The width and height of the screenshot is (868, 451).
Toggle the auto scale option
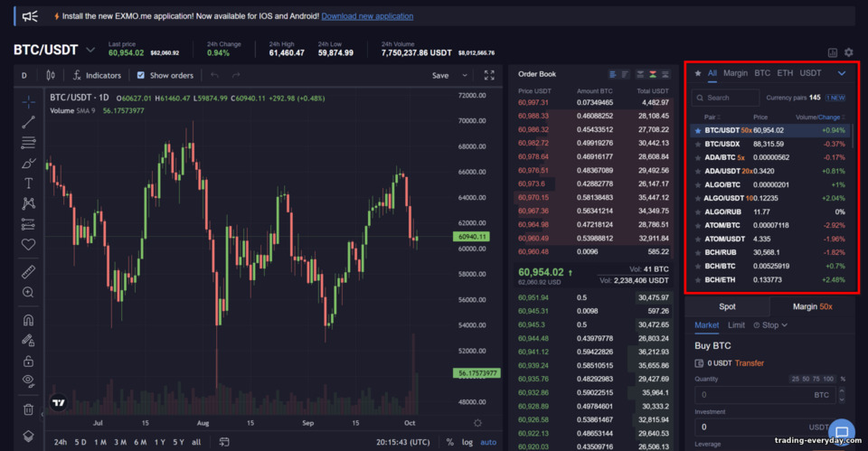(488, 442)
